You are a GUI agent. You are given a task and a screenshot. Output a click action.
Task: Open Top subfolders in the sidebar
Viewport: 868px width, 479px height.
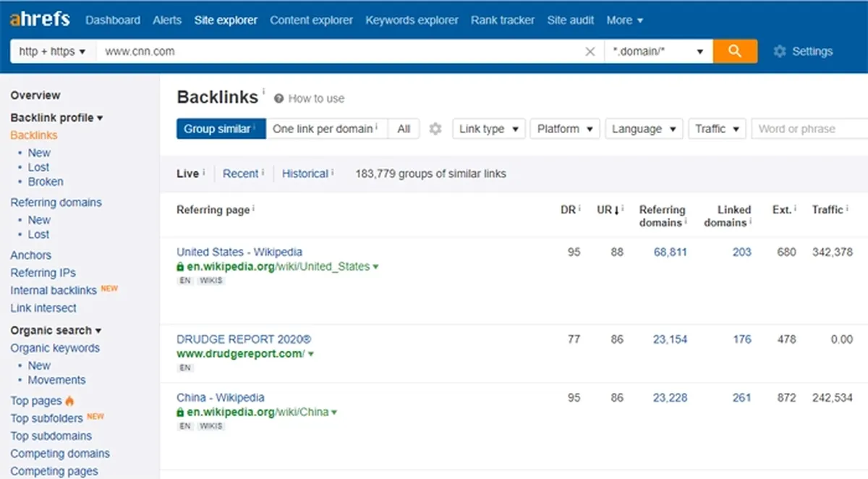(x=47, y=418)
